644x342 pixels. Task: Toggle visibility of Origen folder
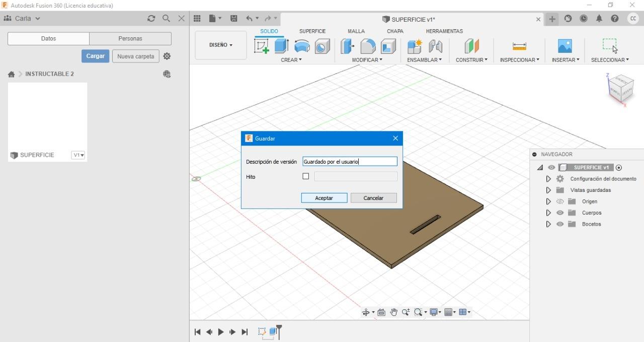560,201
